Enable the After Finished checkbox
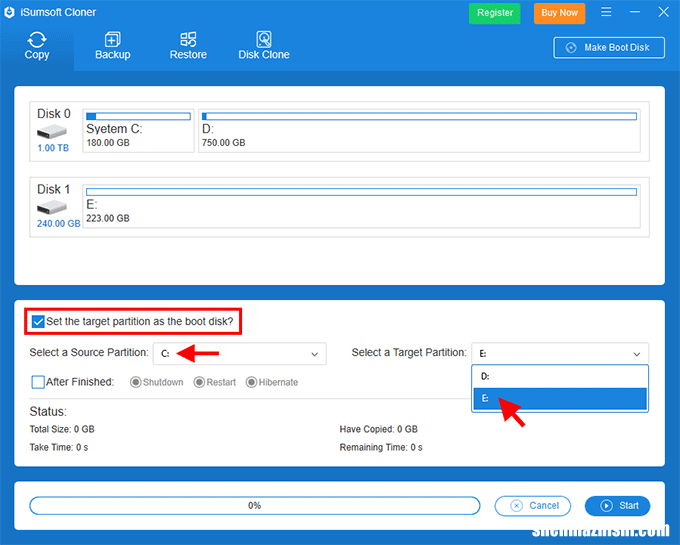 38,382
